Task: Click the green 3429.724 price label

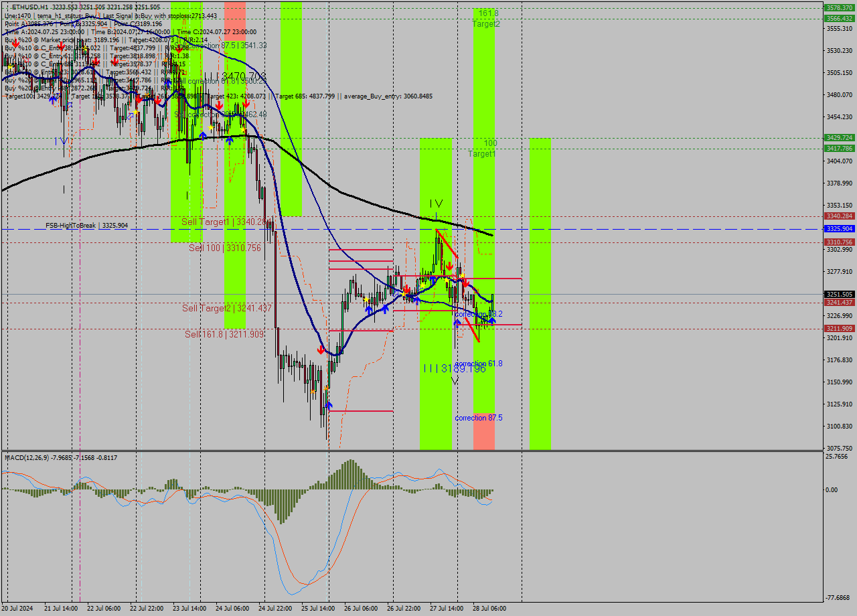Action: [839, 137]
